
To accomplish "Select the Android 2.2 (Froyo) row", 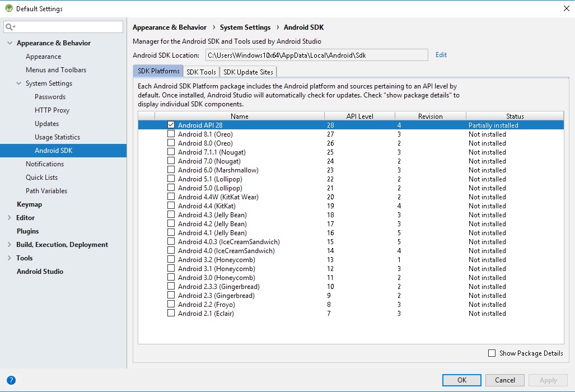I will pos(351,304).
